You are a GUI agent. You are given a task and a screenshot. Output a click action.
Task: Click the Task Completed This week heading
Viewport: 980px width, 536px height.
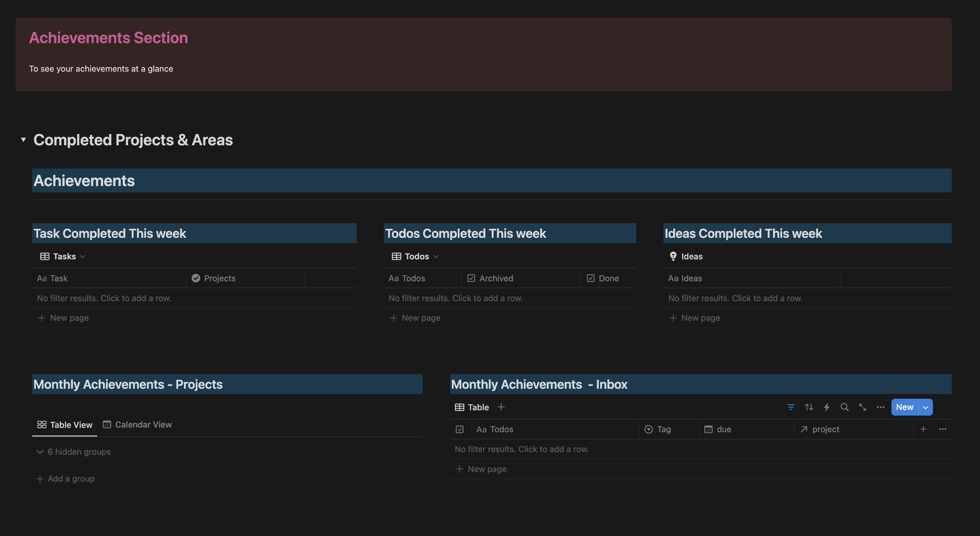click(x=109, y=233)
